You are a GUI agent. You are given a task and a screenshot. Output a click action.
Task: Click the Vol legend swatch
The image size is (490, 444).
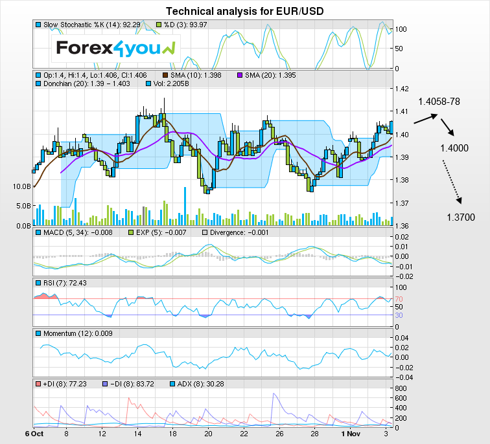coord(149,84)
